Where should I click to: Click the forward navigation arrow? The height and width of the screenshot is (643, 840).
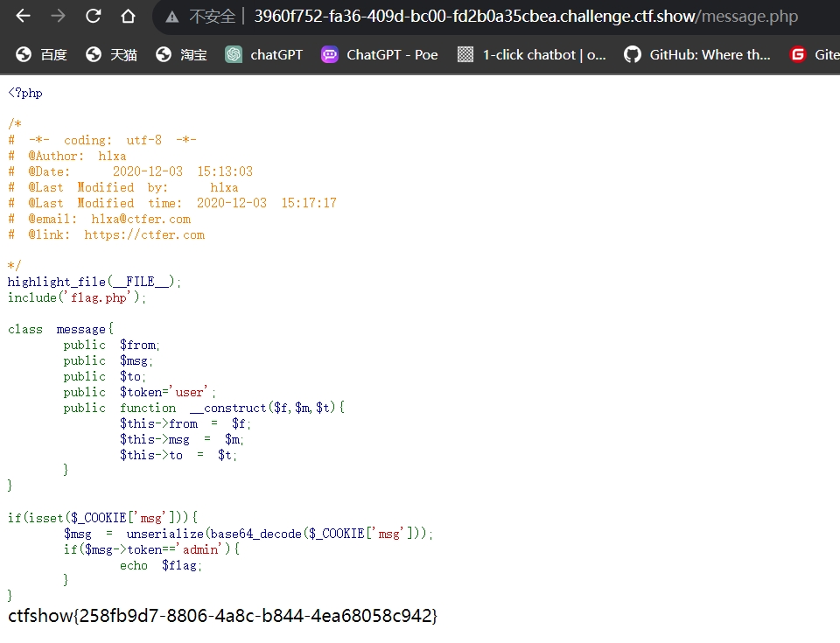pos(58,16)
